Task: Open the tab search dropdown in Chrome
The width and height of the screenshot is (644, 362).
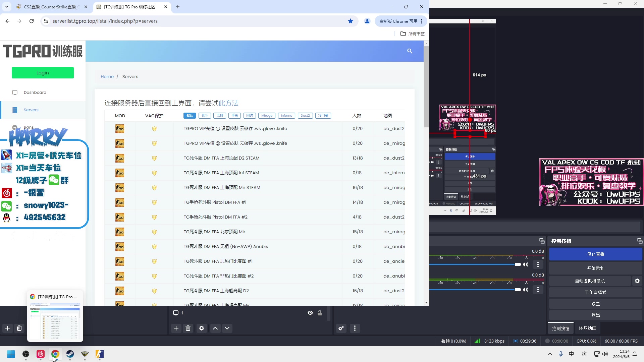Action: (6, 7)
